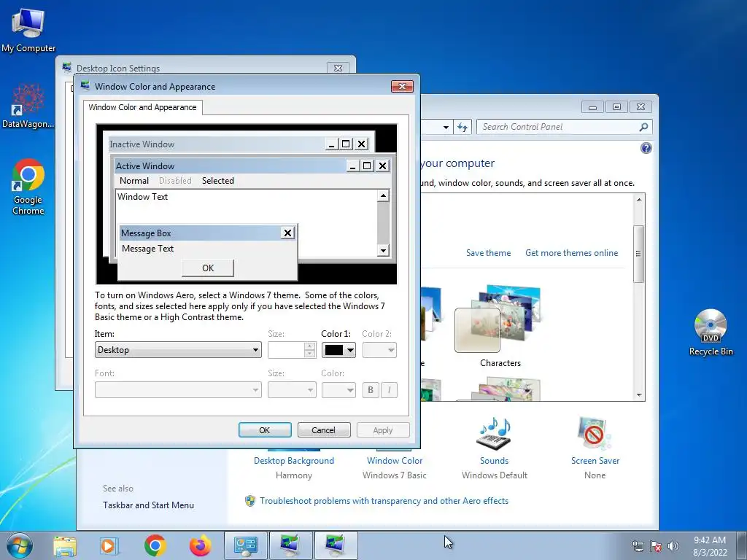Click the Show desktop button in taskbar
This screenshot has width=747, height=560.
[742, 545]
